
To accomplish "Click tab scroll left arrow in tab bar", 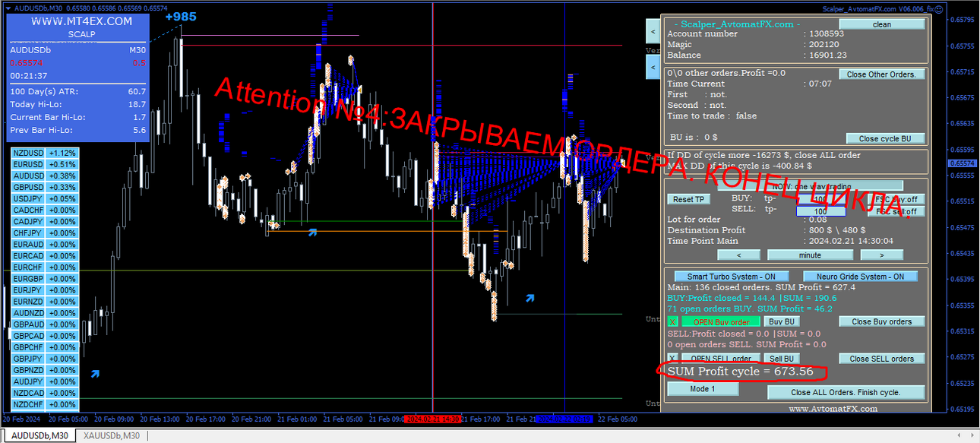I will pos(960,435).
